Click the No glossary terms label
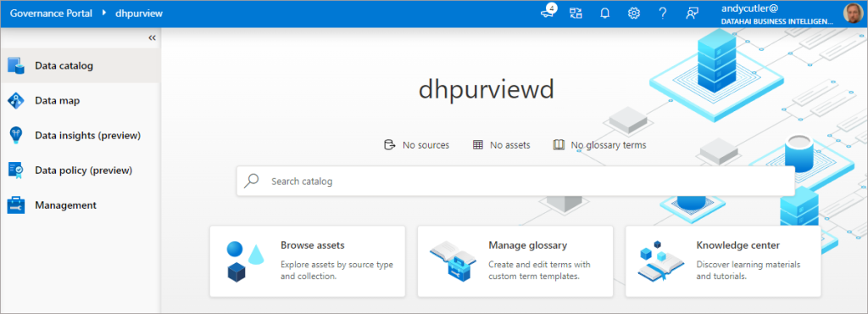 click(x=609, y=145)
